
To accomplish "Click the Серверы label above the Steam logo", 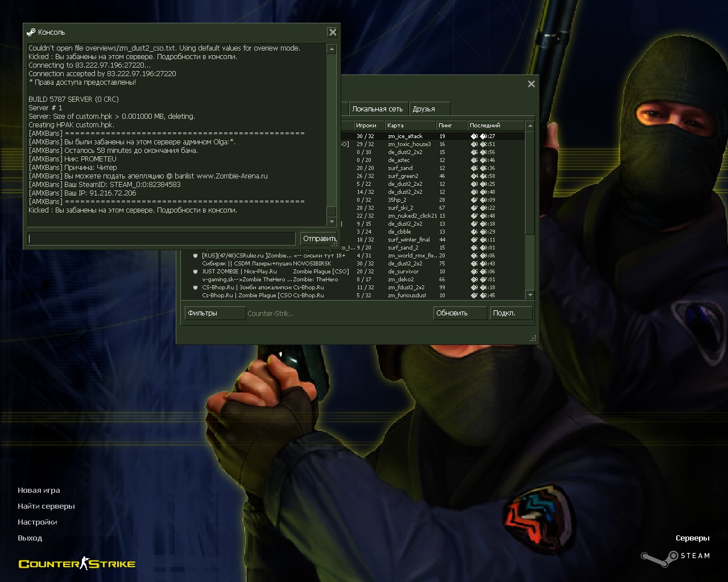I will pos(692,538).
